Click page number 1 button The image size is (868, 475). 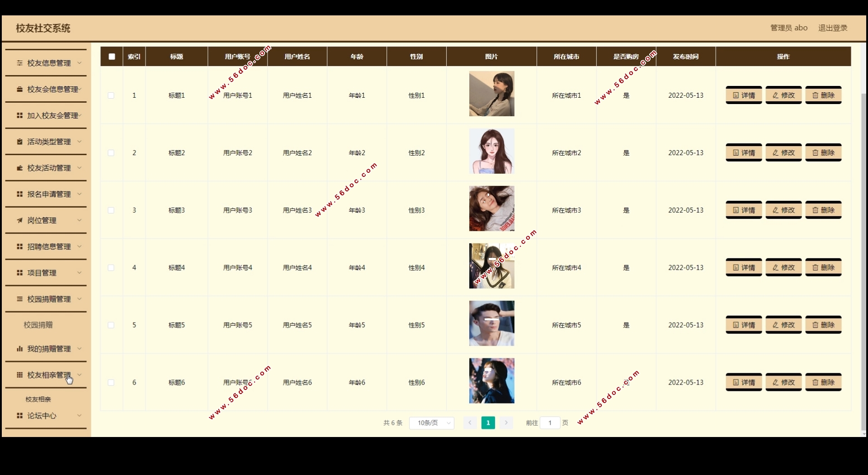click(x=488, y=423)
